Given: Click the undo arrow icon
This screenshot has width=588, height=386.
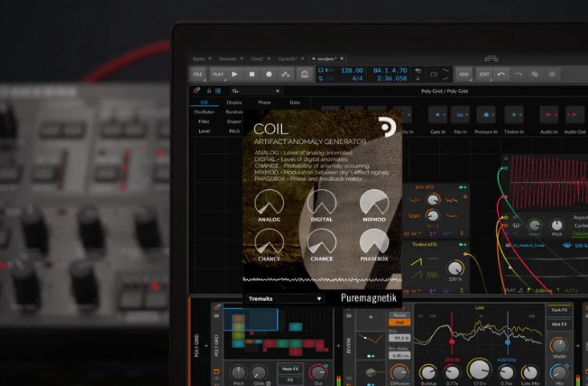Looking at the screenshot, I should pos(501,74).
